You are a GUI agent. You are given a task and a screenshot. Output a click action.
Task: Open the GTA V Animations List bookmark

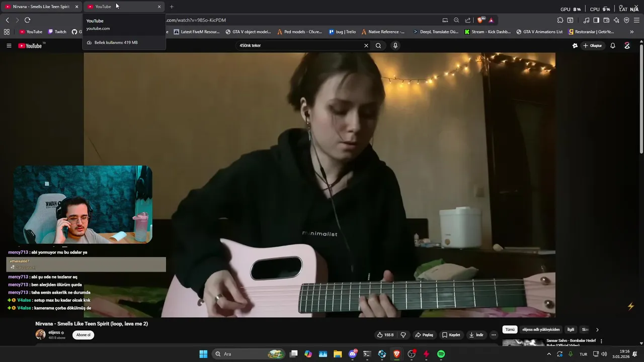[539, 32]
